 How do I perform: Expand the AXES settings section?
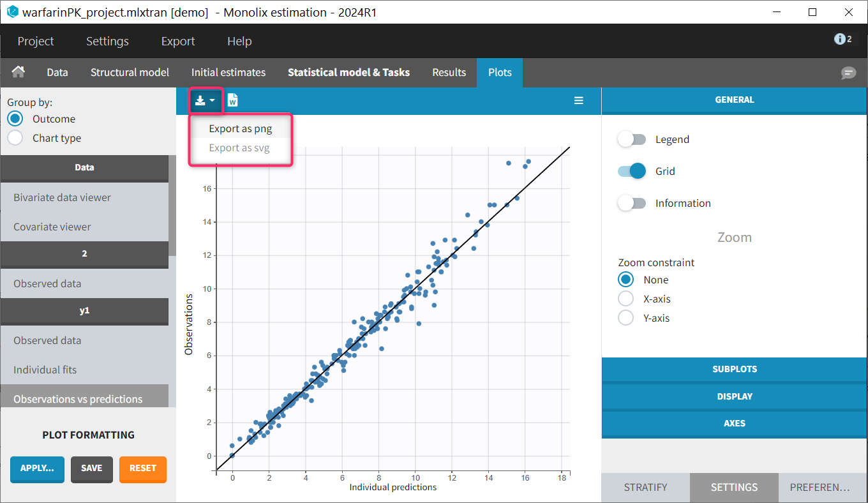click(x=734, y=423)
